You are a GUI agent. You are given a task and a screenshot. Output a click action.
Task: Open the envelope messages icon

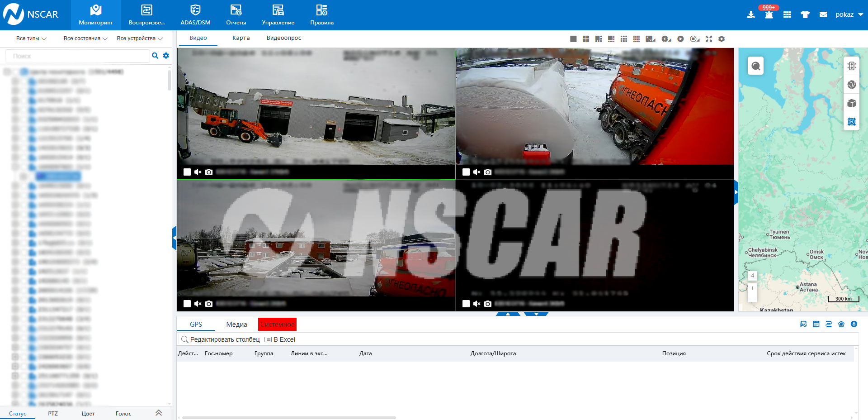coord(823,14)
